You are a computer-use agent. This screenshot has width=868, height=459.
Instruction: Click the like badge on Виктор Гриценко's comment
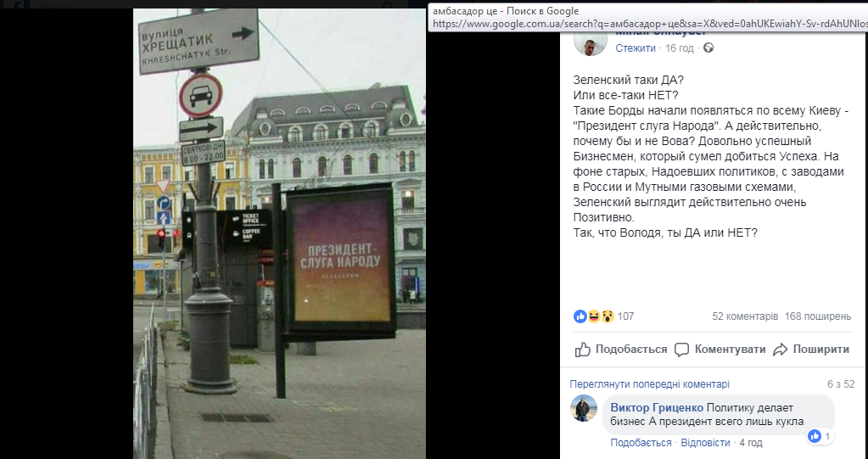pyautogui.click(x=815, y=436)
